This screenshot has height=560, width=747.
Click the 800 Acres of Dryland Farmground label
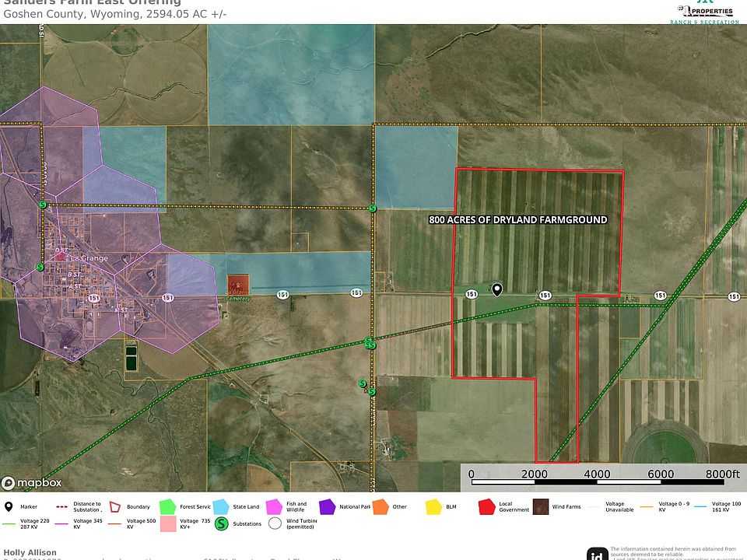point(518,219)
